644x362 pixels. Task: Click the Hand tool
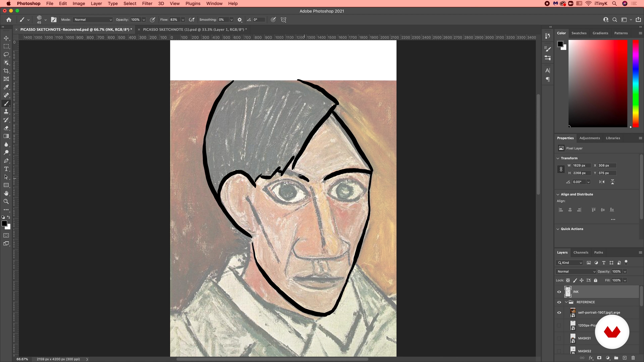[x=6, y=193]
